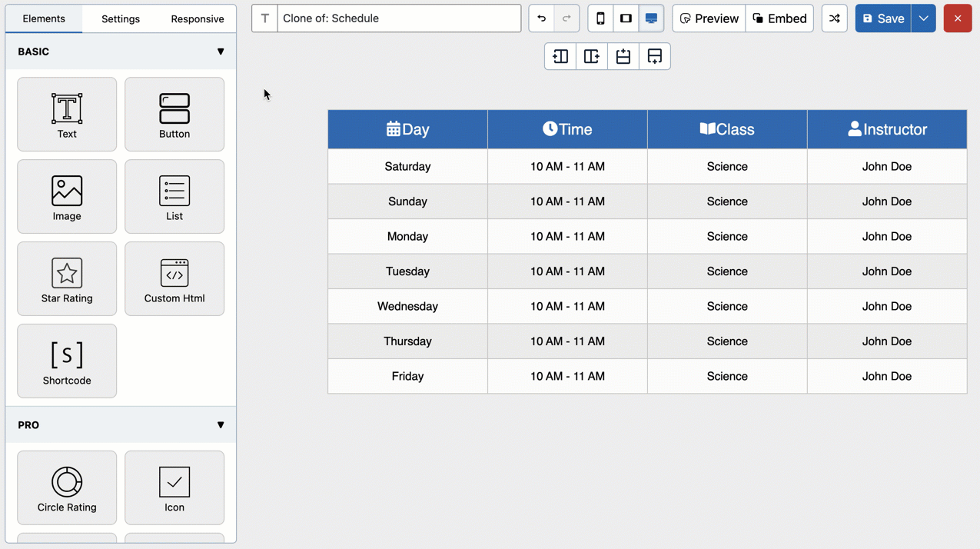
Task: Open the Save options dropdown
Action: point(923,18)
